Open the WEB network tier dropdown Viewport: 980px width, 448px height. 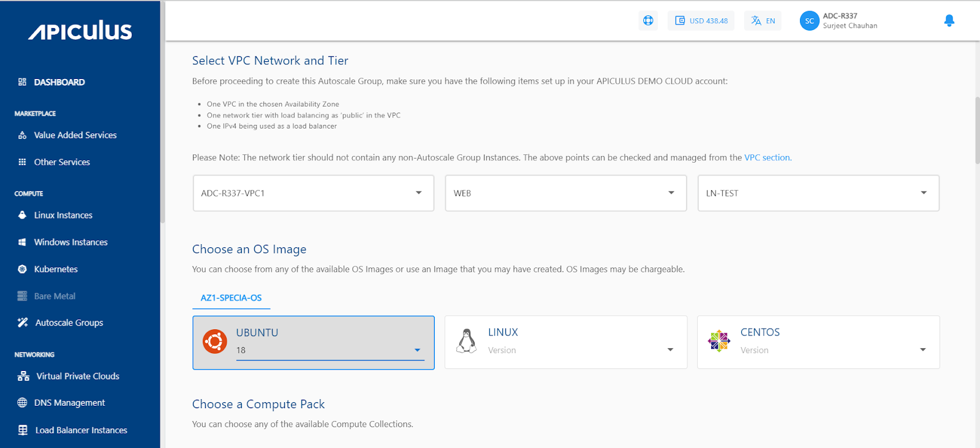pyautogui.click(x=566, y=193)
